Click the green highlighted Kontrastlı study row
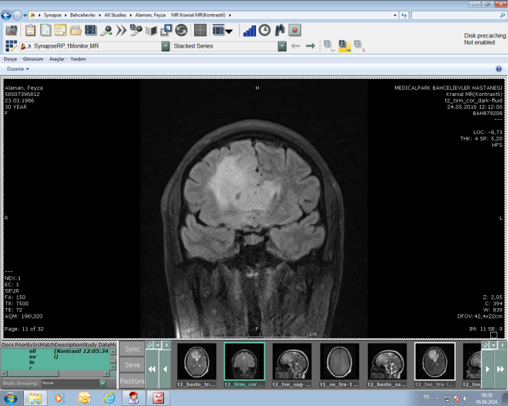The width and height of the screenshot is (508, 406). coord(55,359)
